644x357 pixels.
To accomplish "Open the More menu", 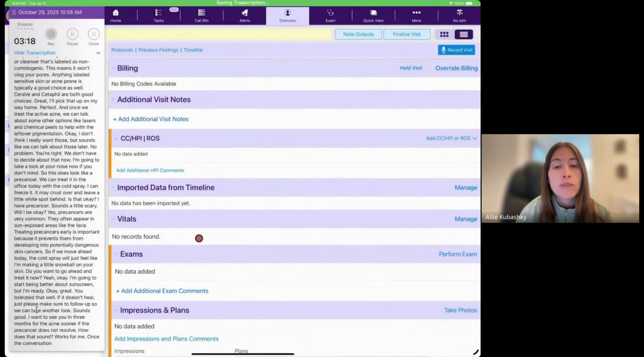I will [416, 16].
